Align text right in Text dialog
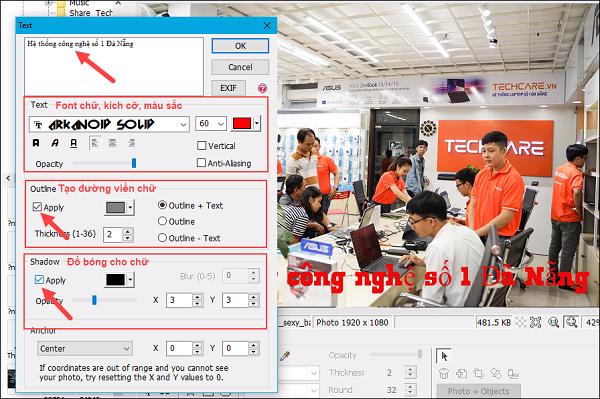The width and height of the screenshot is (600, 399). 131,143
